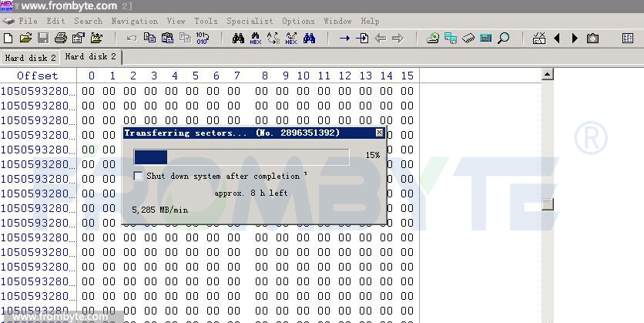Open the Tools menu
Image resolution: width=644 pixels, height=323 pixels.
(206, 21)
